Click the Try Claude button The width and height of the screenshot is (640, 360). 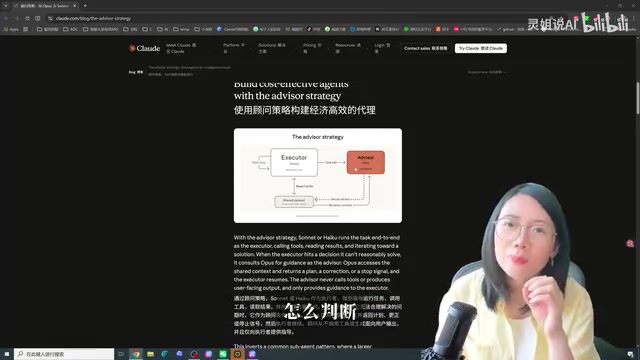click(x=481, y=48)
